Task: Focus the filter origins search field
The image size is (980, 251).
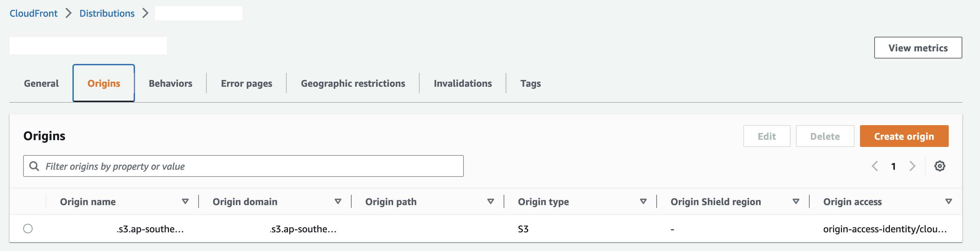Action: 243,166
